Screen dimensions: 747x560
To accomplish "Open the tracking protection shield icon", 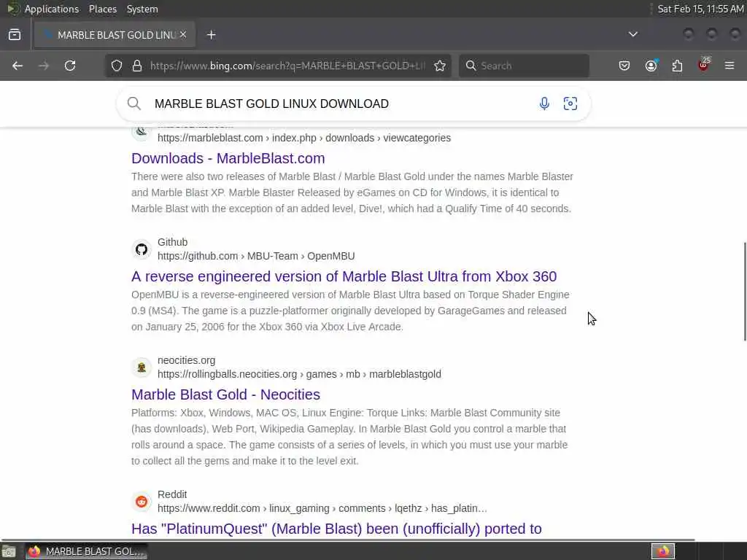I will pyautogui.click(x=117, y=66).
